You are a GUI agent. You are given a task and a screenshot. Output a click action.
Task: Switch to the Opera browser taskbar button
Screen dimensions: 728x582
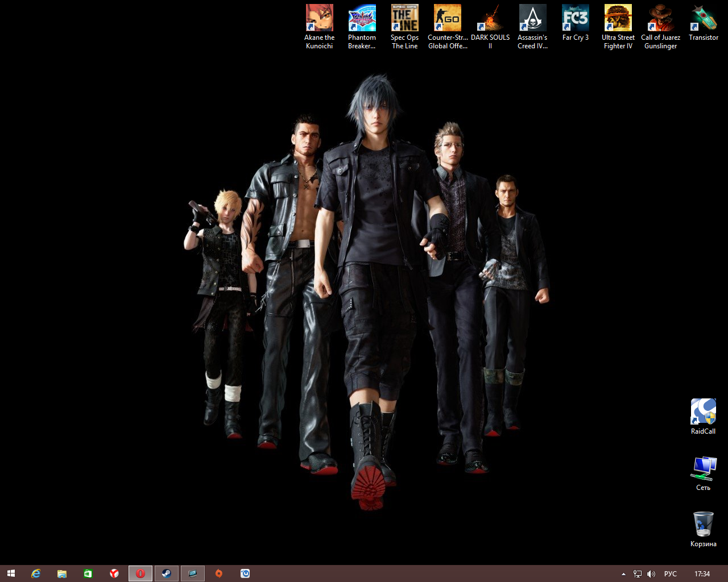click(140, 573)
